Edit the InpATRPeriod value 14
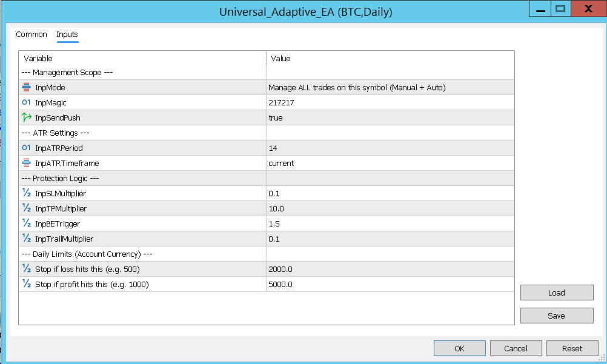 coord(390,148)
